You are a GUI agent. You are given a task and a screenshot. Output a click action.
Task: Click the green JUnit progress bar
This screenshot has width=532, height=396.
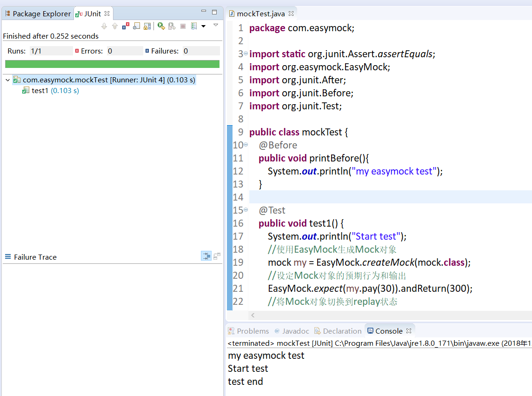pos(112,64)
